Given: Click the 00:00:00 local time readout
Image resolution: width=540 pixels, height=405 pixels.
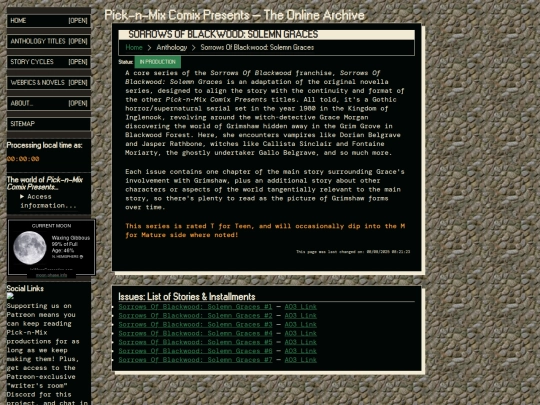Looking at the screenshot, I should 23,159.
